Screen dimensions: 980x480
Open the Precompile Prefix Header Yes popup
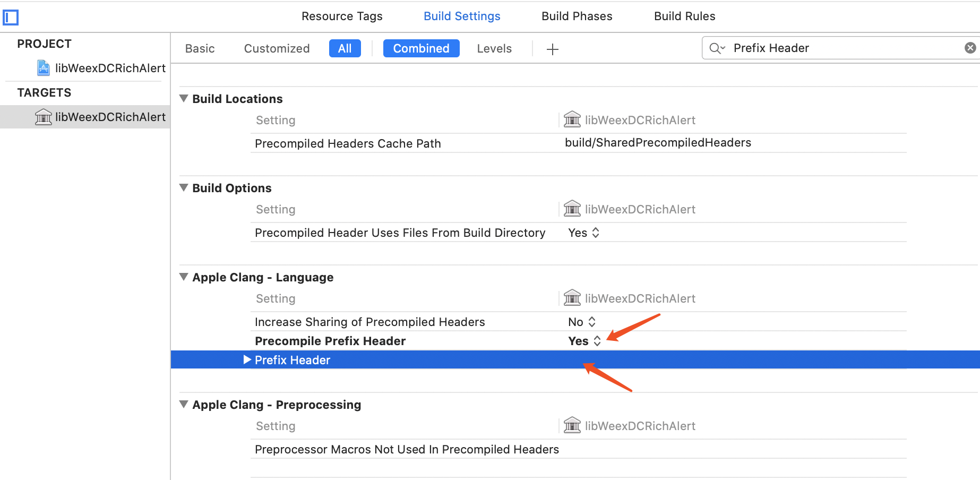point(584,341)
